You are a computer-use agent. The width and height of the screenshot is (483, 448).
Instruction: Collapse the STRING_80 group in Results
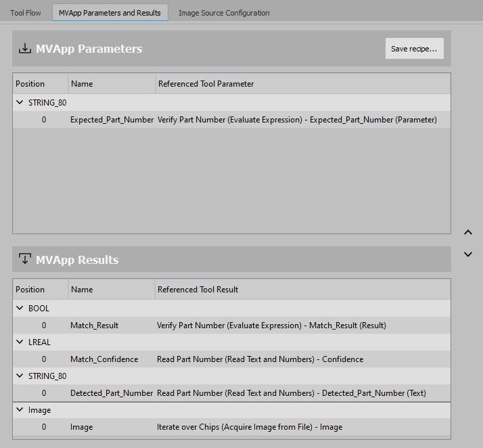(x=20, y=376)
